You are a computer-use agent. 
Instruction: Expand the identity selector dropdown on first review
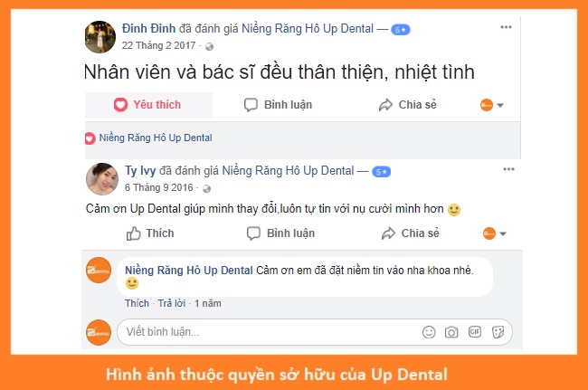point(491,105)
